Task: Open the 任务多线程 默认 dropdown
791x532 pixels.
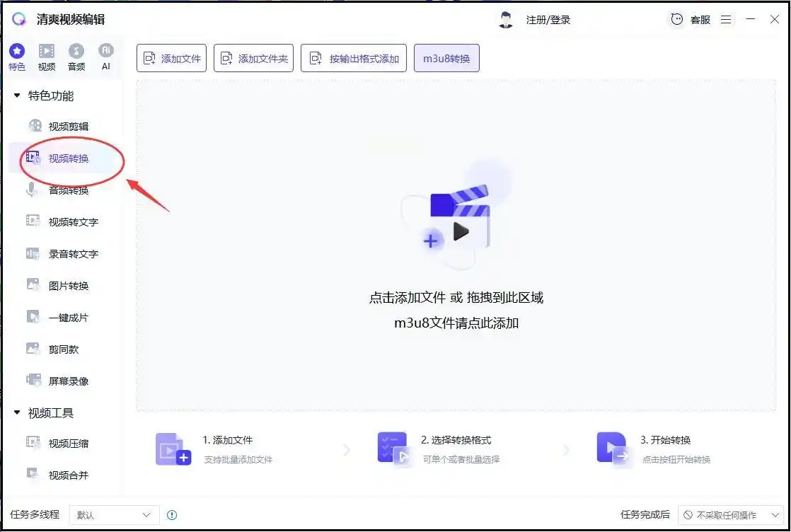Action: 114,515
